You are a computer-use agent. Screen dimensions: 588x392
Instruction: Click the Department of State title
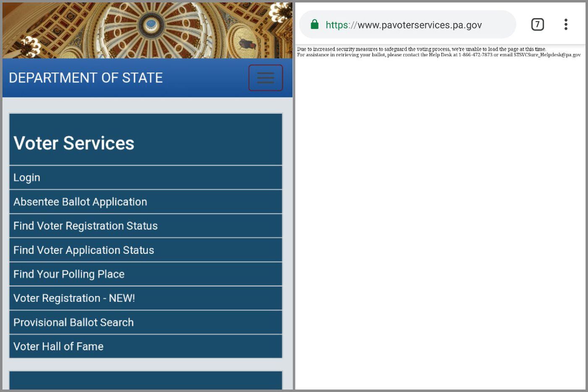(x=86, y=78)
